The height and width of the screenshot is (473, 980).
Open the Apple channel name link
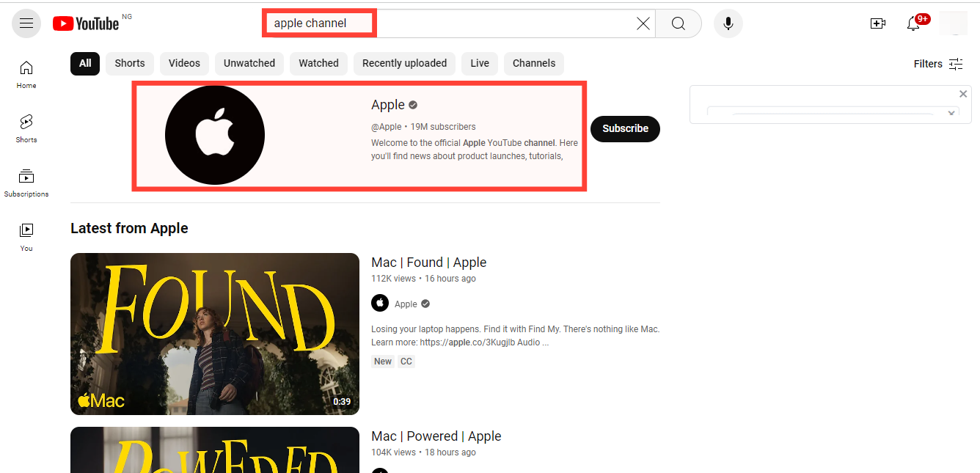pos(388,105)
